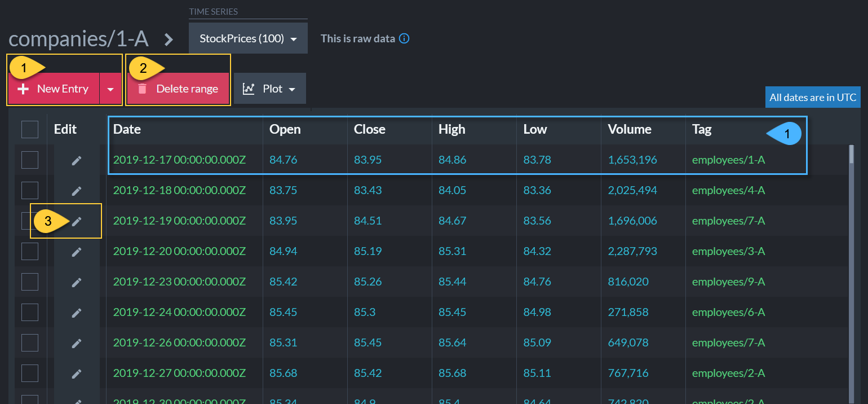Click the date 2019-12-26 00:00:00.000Z
The height and width of the screenshot is (404, 868).
click(x=179, y=342)
